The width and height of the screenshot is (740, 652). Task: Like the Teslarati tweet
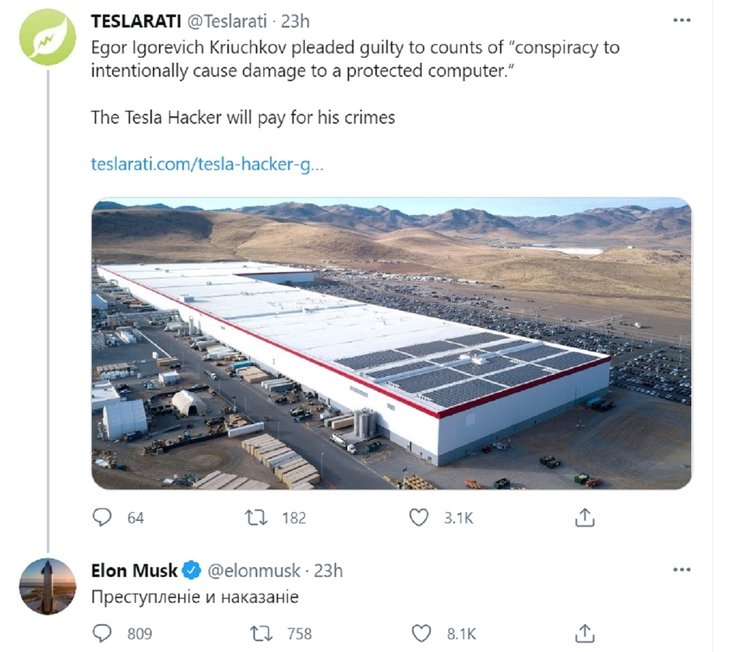pos(420,517)
